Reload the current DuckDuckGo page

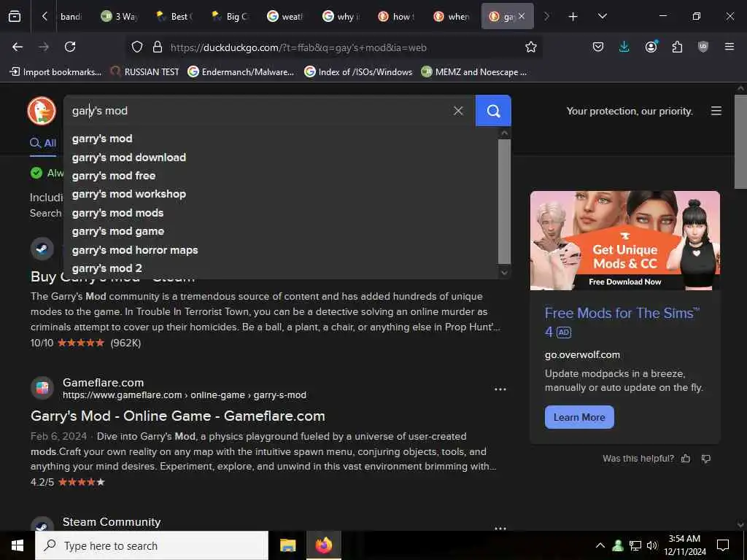(x=70, y=47)
